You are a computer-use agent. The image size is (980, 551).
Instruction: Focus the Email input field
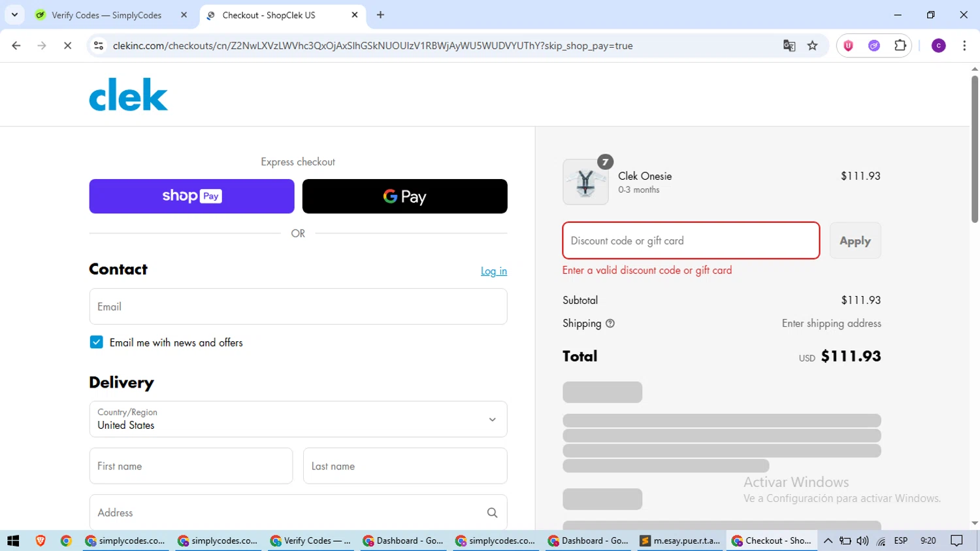click(x=298, y=307)
